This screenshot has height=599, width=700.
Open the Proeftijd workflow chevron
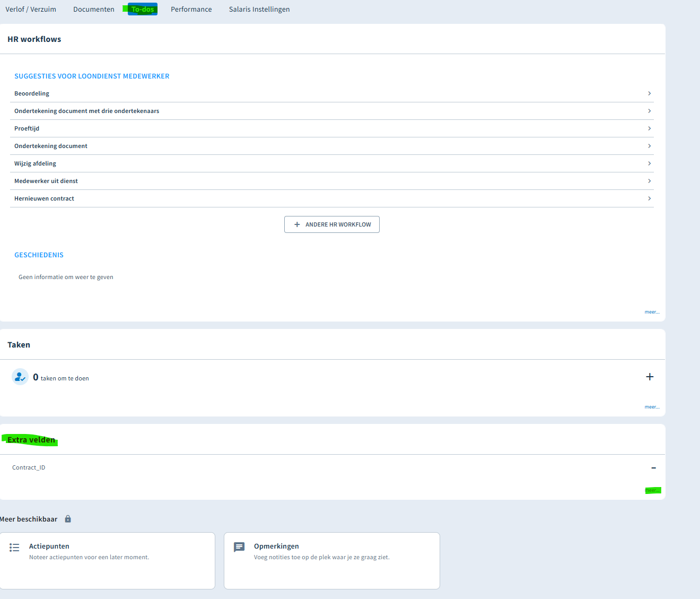click(650, 128)
